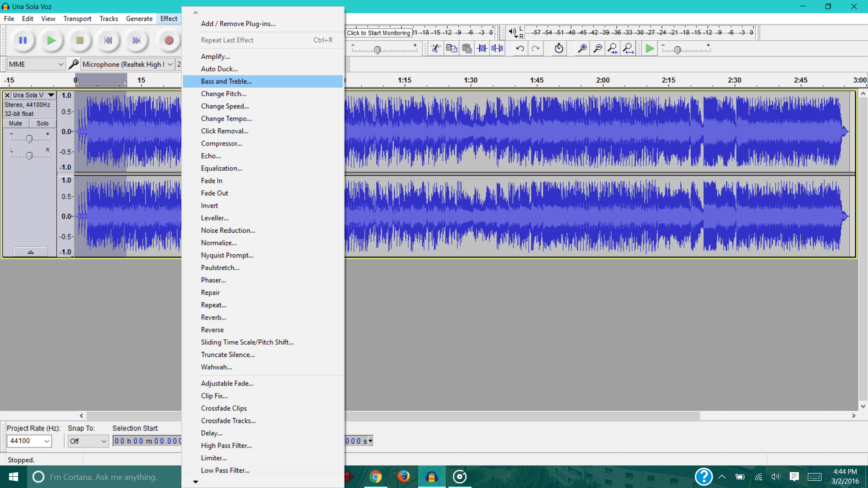Collapse the track with bottom arrow

[30, 252]
